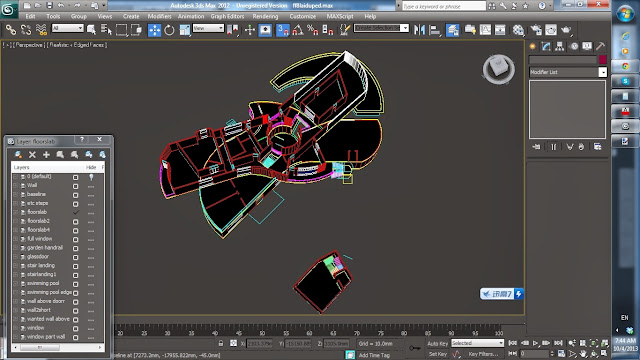Open the selection filter All dropdown
640x360 pixels.
[x=68, y=28]
